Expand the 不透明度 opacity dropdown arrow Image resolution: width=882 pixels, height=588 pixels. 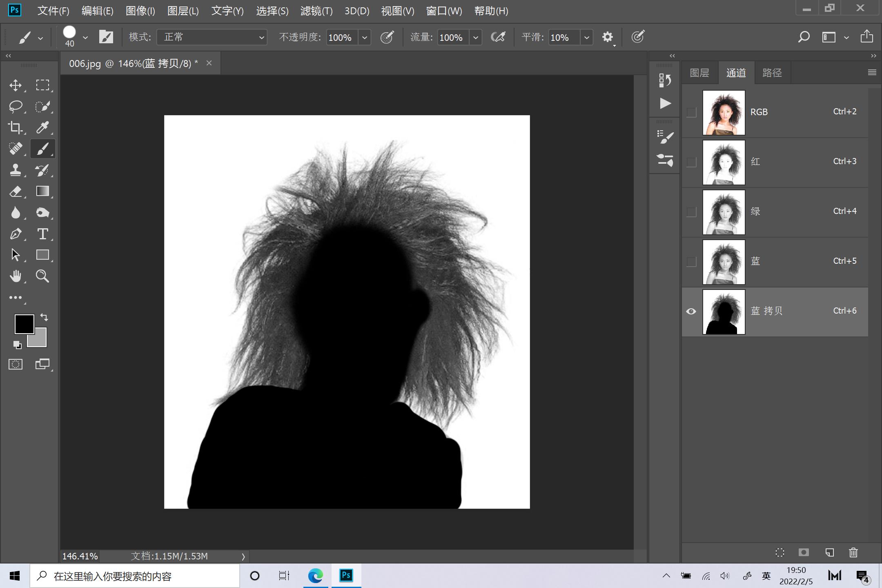(365, 38)
